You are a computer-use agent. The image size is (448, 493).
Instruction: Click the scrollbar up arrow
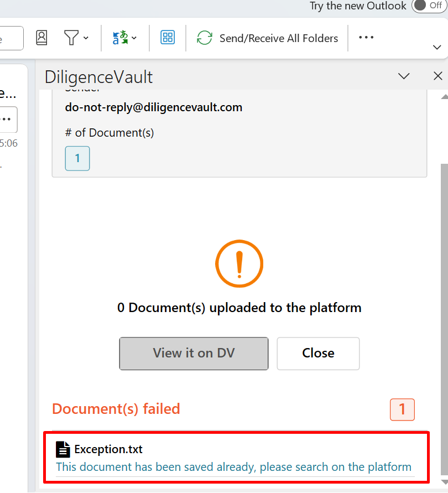[444, 97]
